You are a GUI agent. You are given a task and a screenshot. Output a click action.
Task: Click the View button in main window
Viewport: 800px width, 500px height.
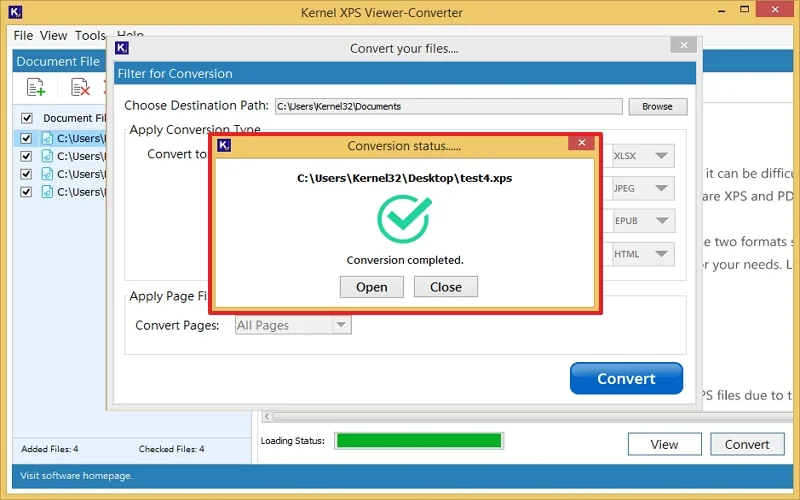pyautogui.click(x=664, y=444)
